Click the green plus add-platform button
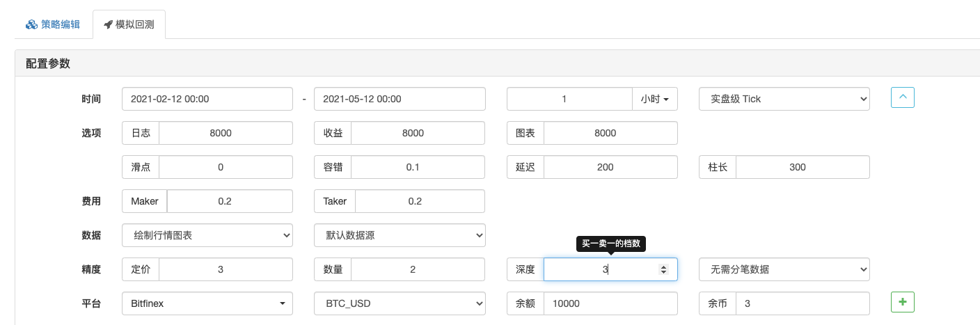Viewport: 980px width, 325px height. (x=902, y=303)
